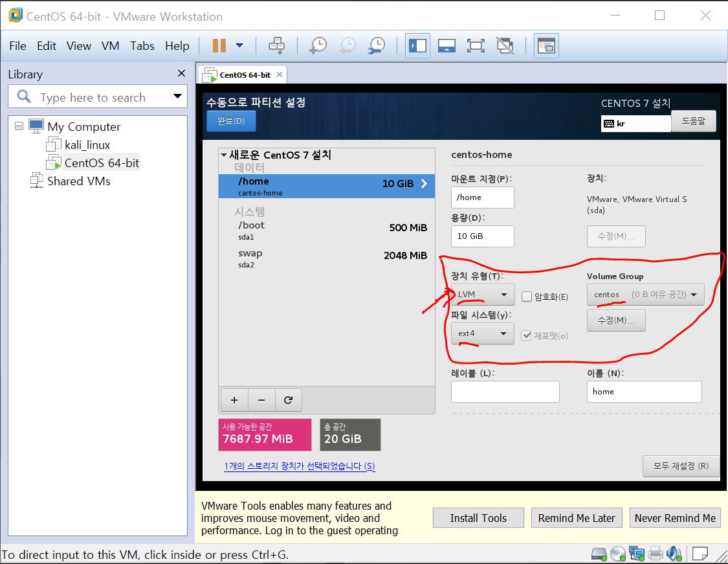Click the minus remove mount point button
The height and width of the screenshot is (564, 728).
tap(261, 400)
